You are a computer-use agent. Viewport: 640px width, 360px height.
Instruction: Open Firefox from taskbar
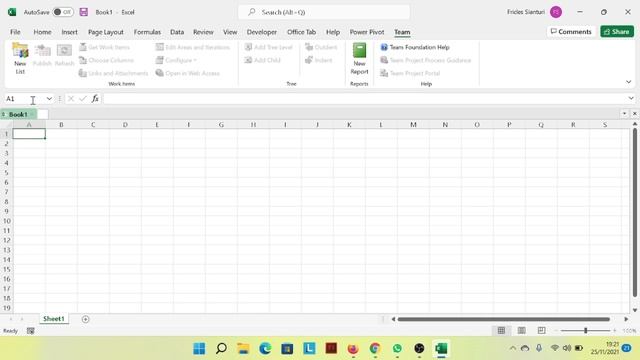point(353,349)
